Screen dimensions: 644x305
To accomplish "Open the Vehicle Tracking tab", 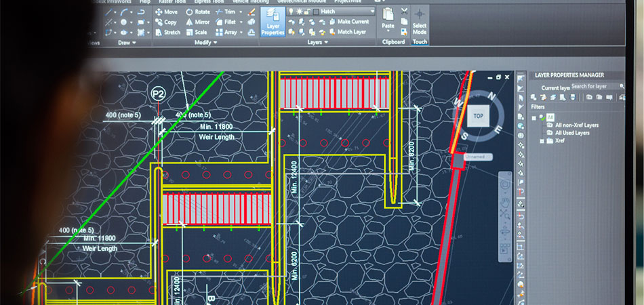I will [x=251, y=1].
